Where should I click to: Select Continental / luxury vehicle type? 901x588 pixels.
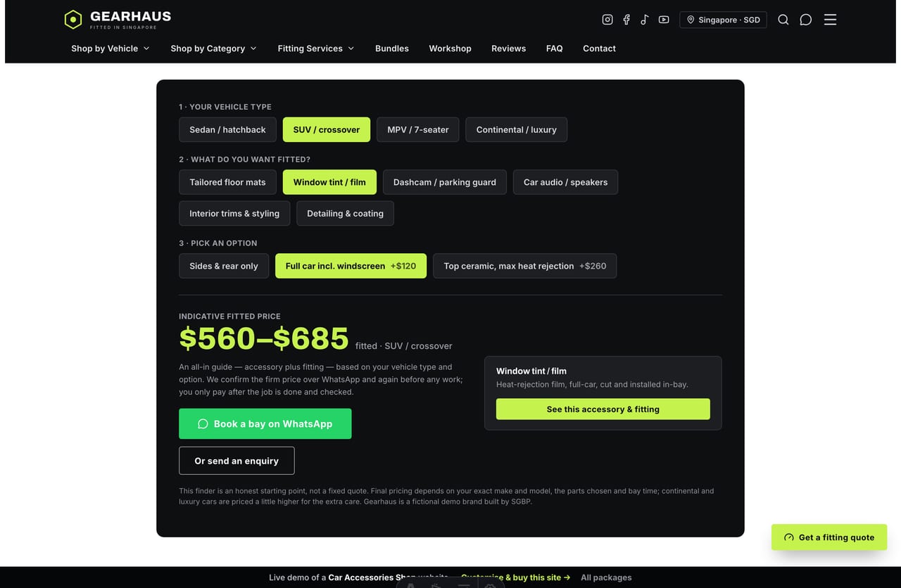516,129
